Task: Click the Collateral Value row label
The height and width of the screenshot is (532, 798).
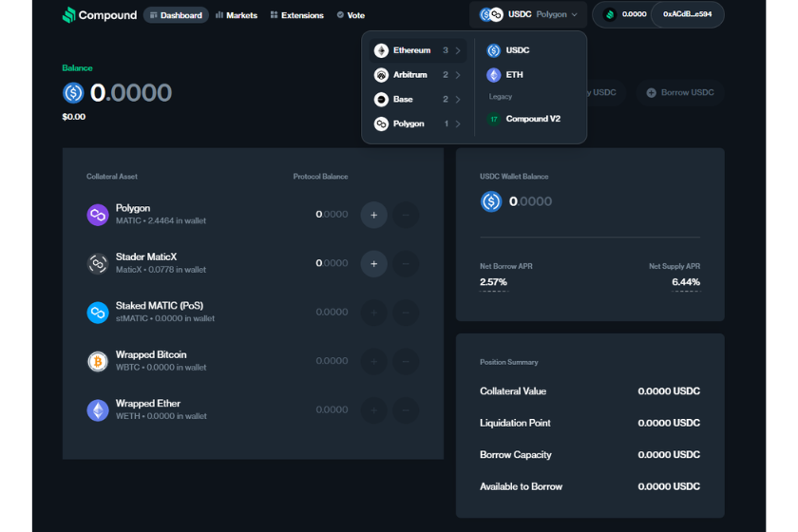Action: [x=513, y=391]
